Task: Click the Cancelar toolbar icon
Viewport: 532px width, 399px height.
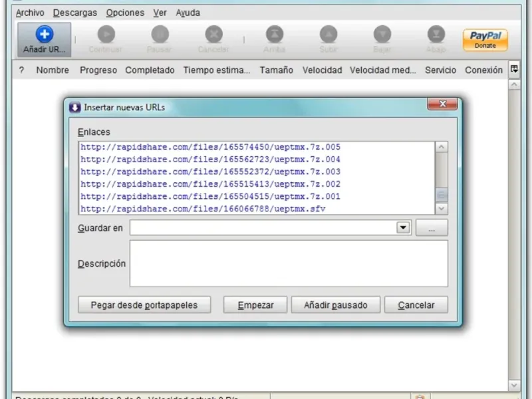Action: pos(213,35)
